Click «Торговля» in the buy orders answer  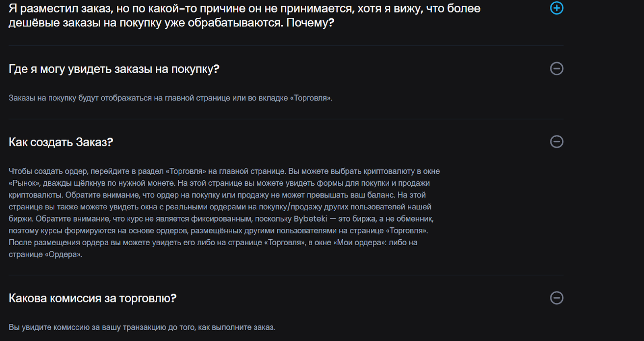310,98
